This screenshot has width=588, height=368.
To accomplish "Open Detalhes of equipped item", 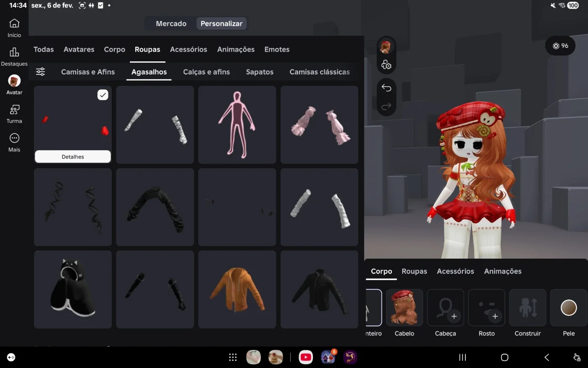I will [73, 156].
